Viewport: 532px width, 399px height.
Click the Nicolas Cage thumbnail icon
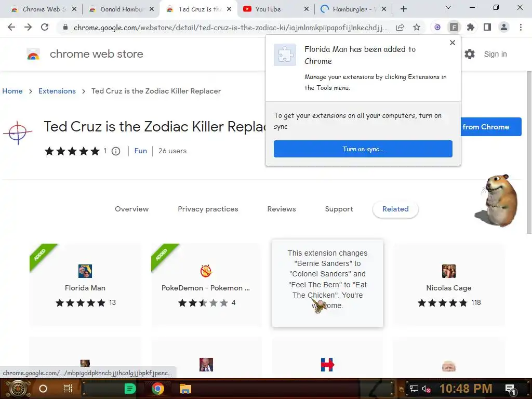coord(448,271)
